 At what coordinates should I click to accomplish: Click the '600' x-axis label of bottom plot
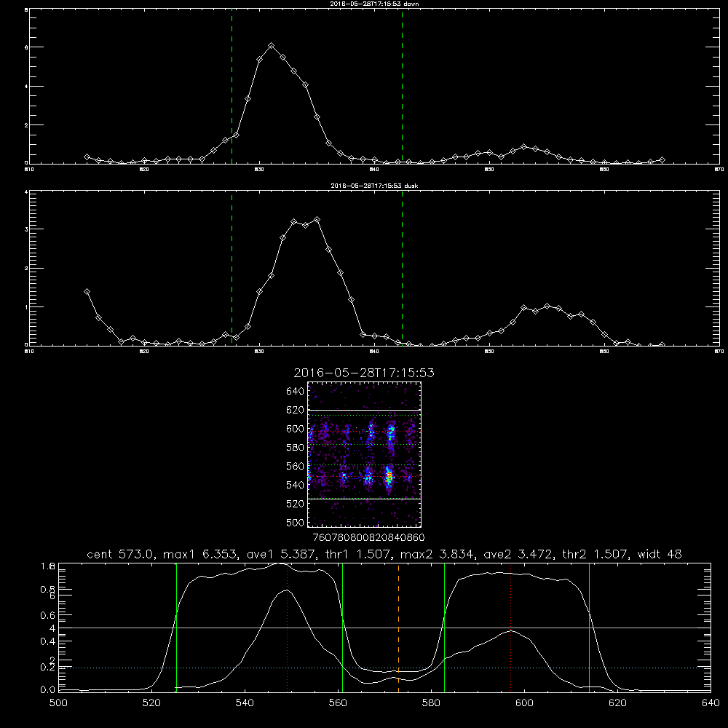524,703
